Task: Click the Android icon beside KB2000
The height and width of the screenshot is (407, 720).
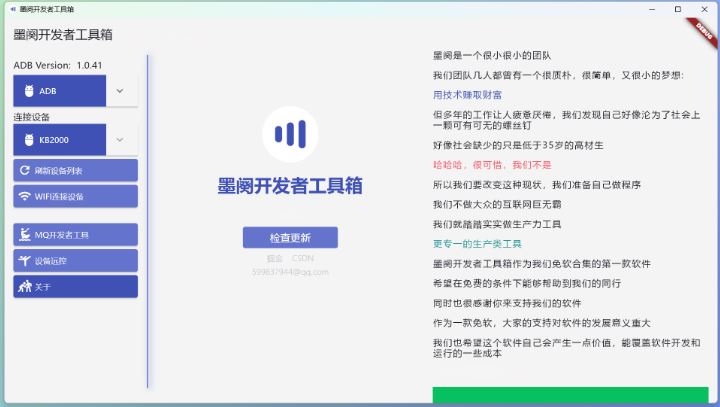Action: click(27, 140)
